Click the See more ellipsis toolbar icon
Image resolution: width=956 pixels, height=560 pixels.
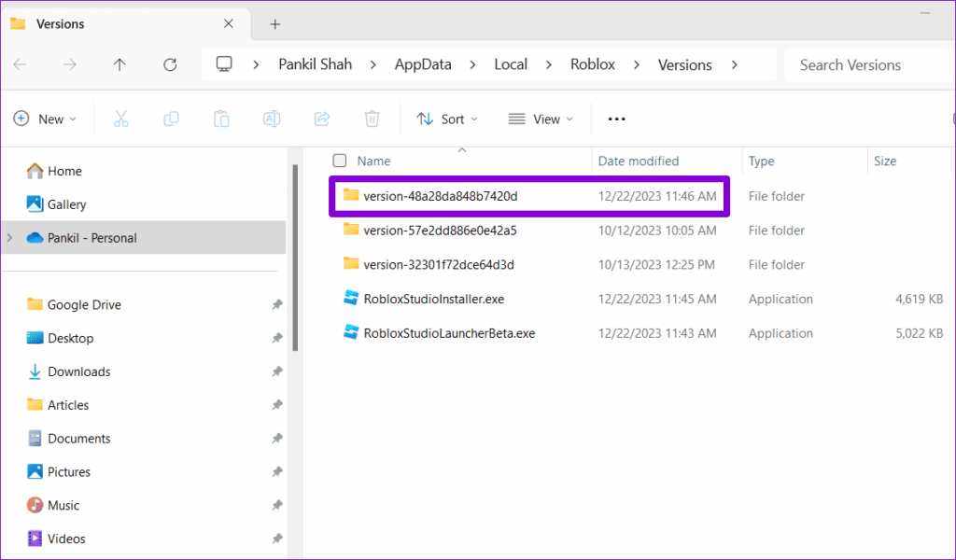pos(615,119)
